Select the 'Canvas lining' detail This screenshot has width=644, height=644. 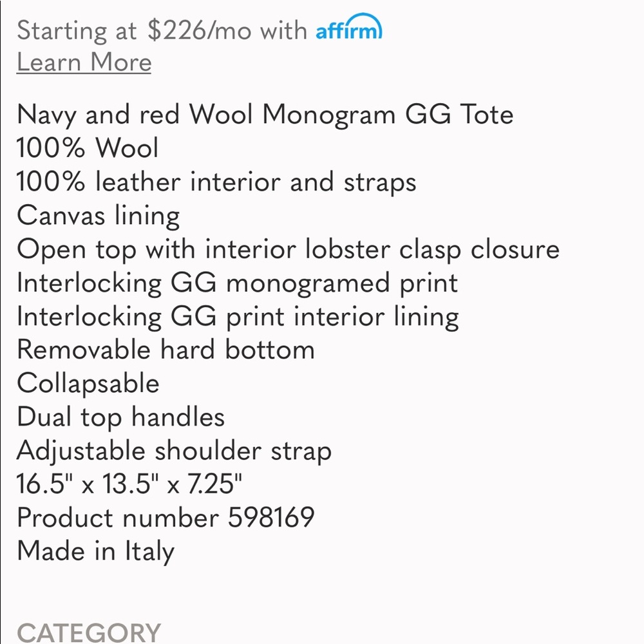pos(98,215)
